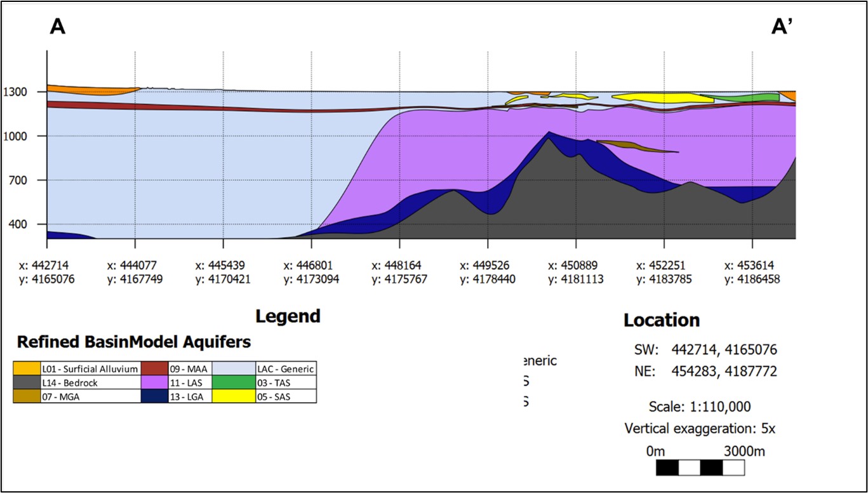Click the '3000m' scale bar label

pyautogui.click(x=744, y=452)
